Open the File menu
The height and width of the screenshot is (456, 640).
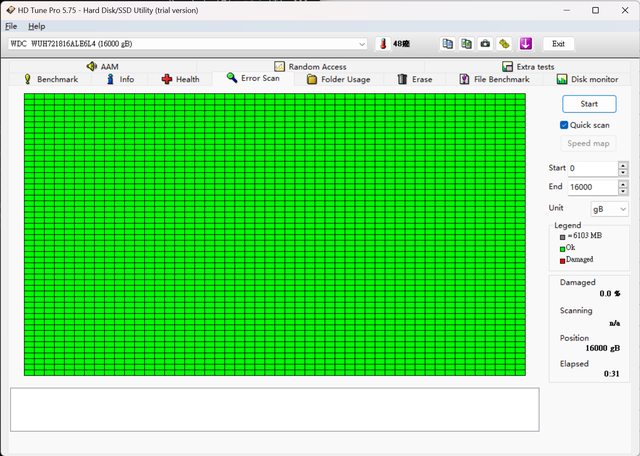[11, 26]
